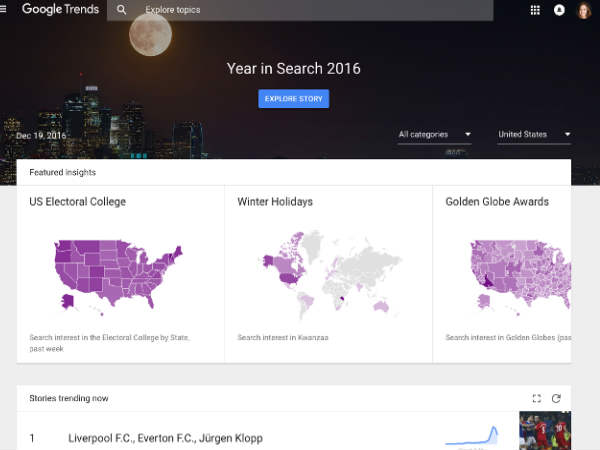The width and height of the screenshot is (600, 450).
Task: Click the Winter Holidays world map
Action: click(x=331, y=274)
